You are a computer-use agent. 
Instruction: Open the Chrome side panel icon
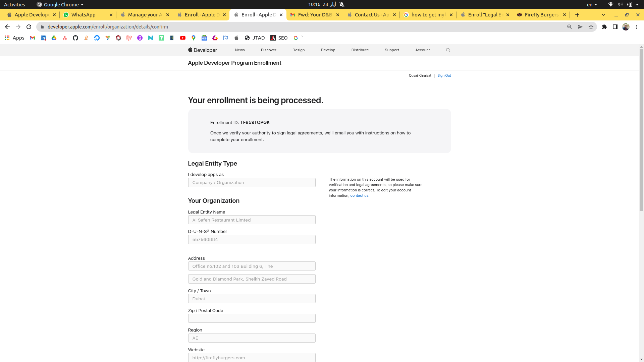point(615,27)
